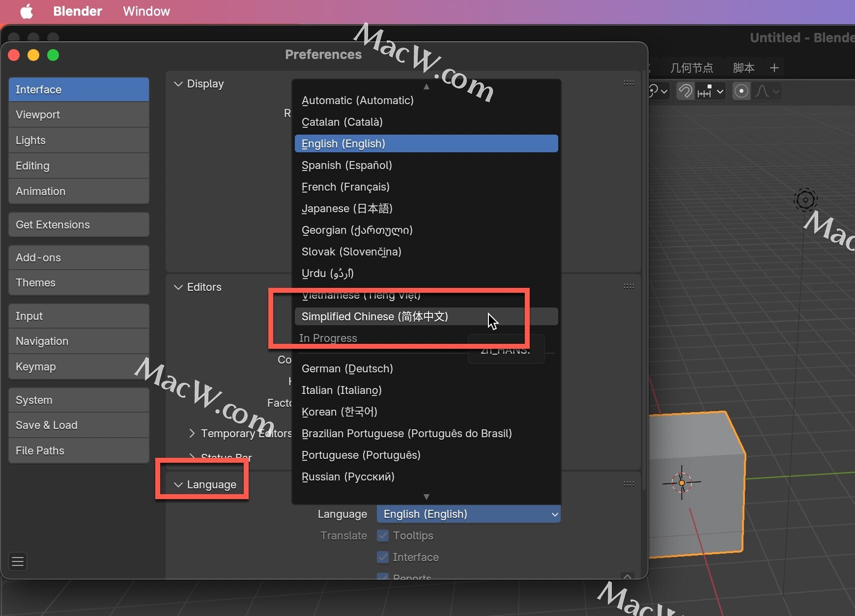Open Animation preferences
The width and height of the screenshot is (855, 616).
(x=79, y=191)
